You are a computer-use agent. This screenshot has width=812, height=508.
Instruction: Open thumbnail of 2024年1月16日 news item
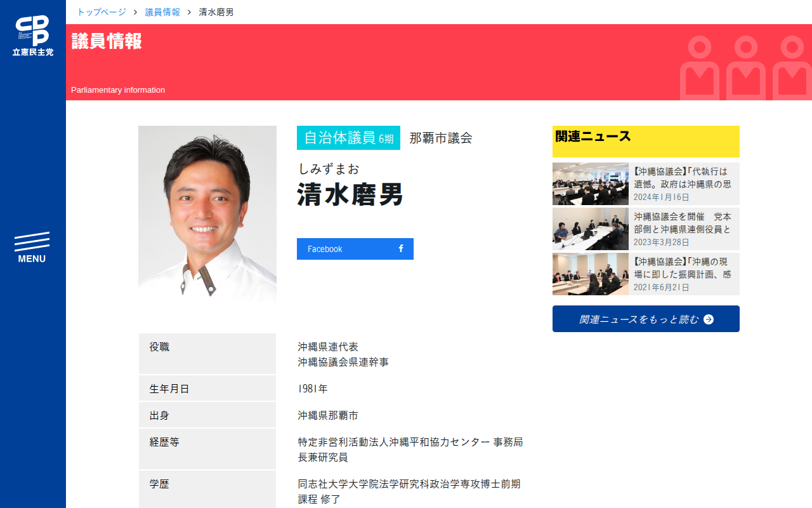coord(591,184)
